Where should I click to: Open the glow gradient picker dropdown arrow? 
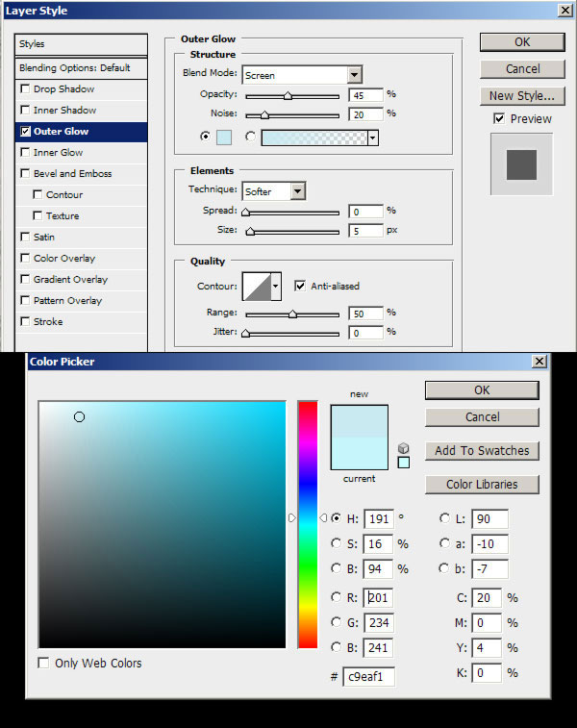point(372,138)
